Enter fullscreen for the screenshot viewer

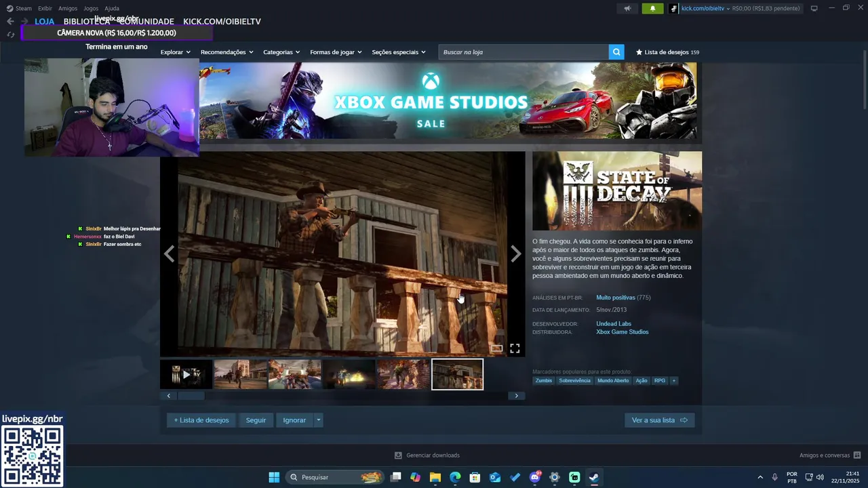click(x=515, y=348)
